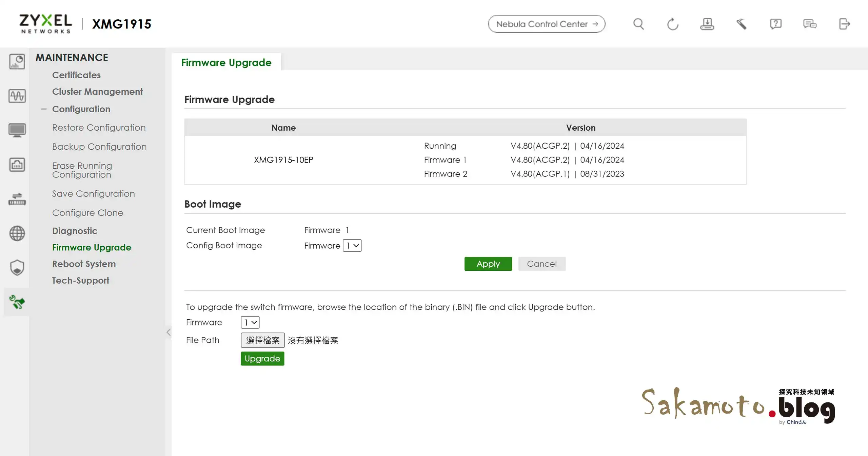The image size is (868, 456).
Task: Open the help question-mark icon
Action: coord(775,24)
